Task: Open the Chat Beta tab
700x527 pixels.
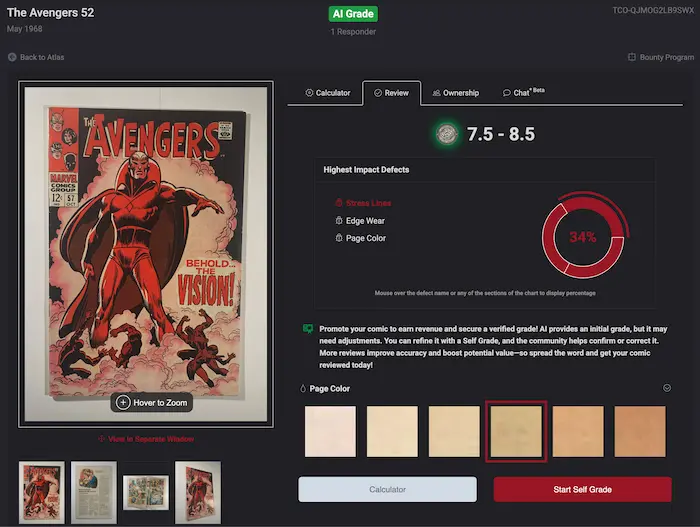Action: [523, 93]
